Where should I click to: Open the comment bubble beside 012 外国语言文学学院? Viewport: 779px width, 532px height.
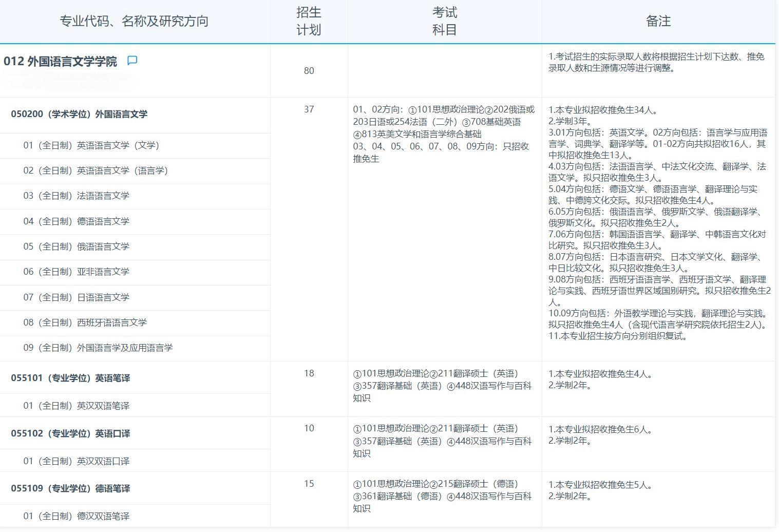[x=132, y=61]
